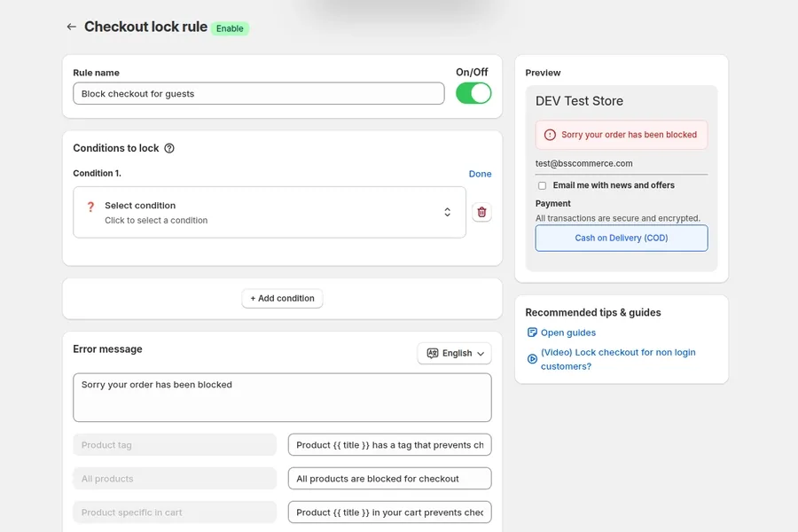798x532 pixels.
Task: Check Email me with news and offers
Action: pyautogui.click(x=542, y=186)
